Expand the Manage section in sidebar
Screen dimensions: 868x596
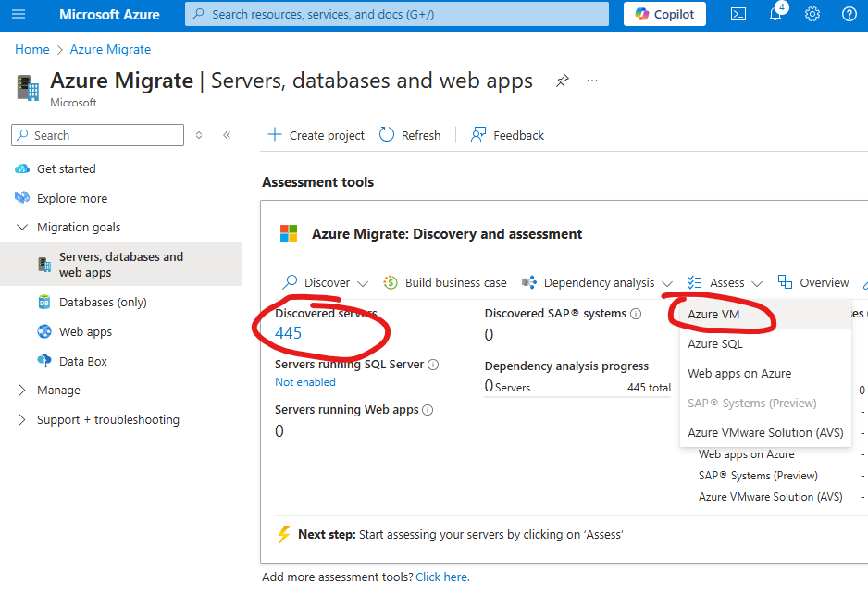22,391
